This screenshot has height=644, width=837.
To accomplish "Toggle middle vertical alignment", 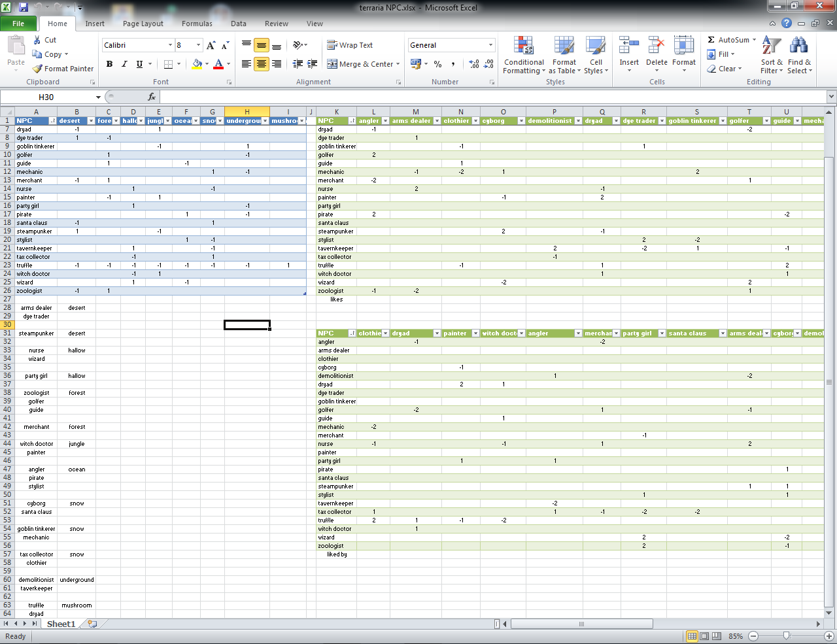I will pos(262,45).
